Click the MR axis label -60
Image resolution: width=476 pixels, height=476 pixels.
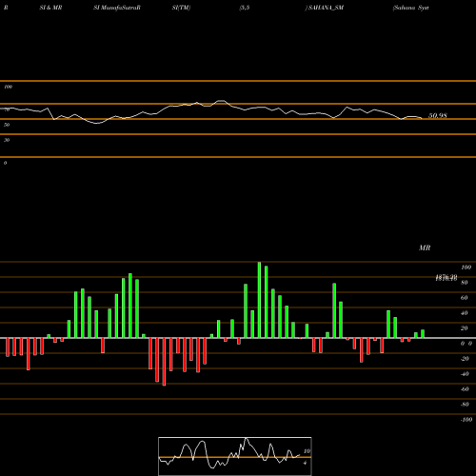click(x=465, y=389)
